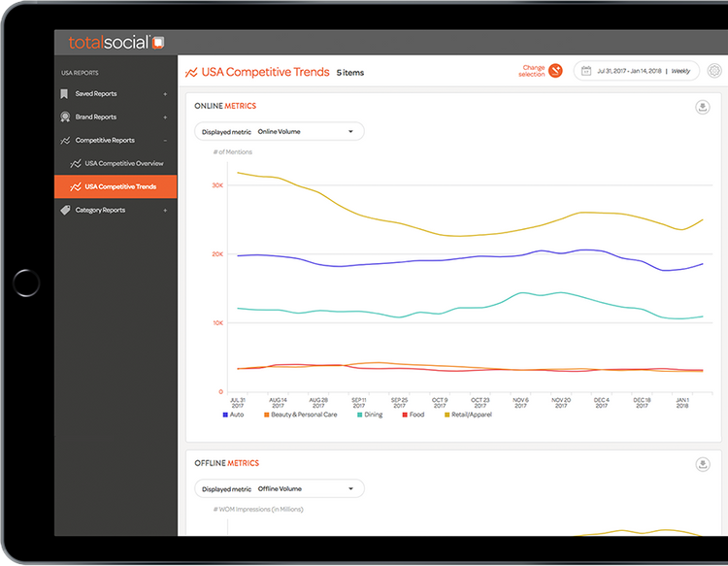Click '# WOM Impressions (in Millions)' label

258,509
